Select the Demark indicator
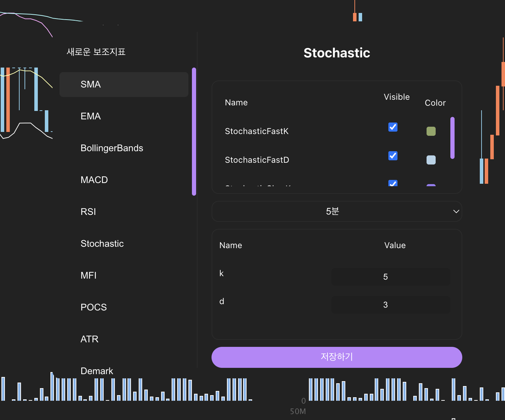The width and height of the screenshot is (505, 420). pos(97,371)
